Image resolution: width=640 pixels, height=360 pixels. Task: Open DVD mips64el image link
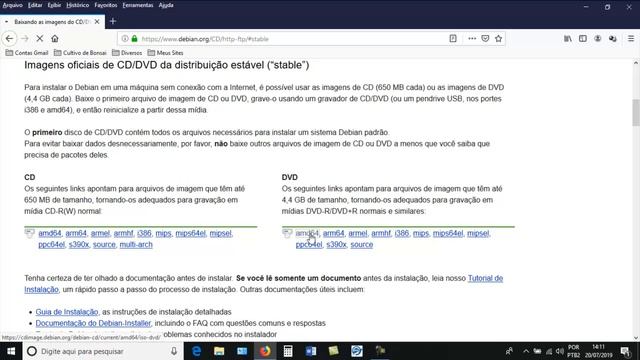pos(448,233)
